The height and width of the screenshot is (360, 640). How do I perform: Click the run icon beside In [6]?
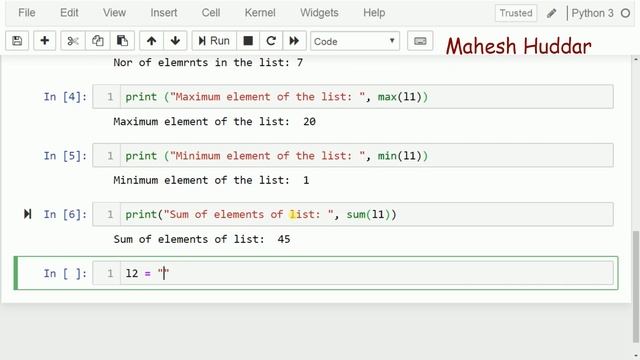[x=27, y=214]
